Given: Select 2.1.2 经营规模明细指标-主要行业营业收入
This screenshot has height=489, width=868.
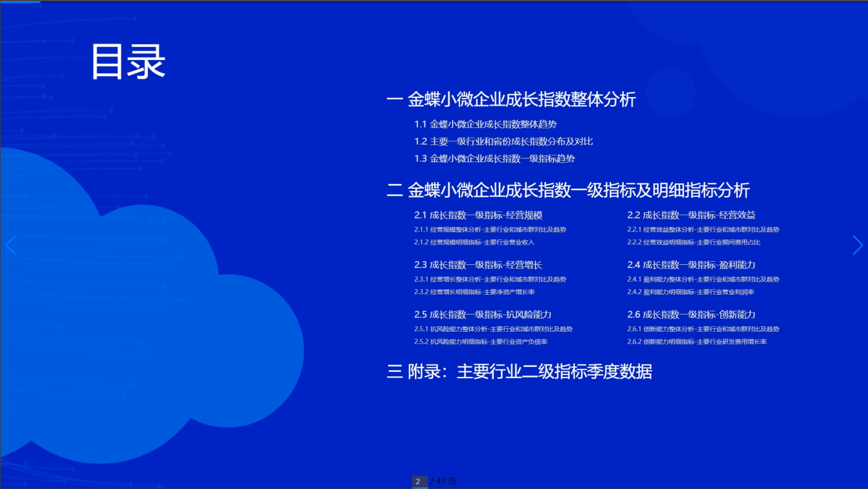Looking at the screenshot, I should click(474, 243).
